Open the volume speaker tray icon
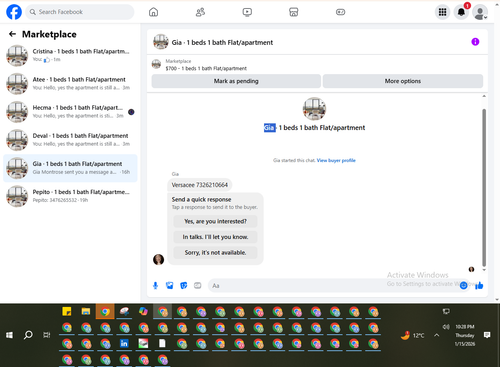 446,327
